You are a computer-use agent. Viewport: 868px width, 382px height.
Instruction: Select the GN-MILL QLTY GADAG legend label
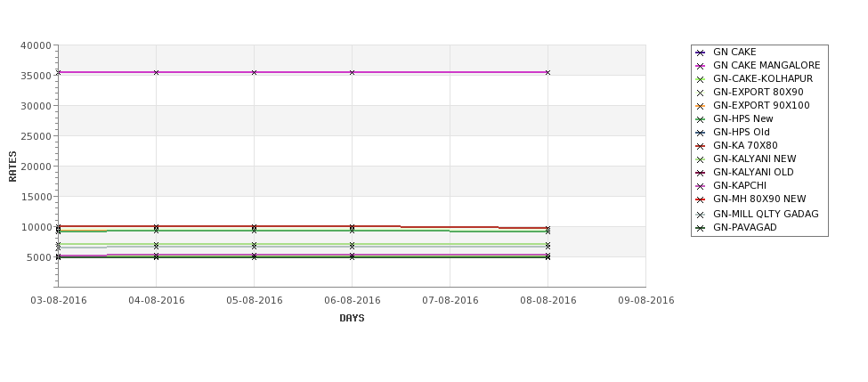(x=766, y=214)
